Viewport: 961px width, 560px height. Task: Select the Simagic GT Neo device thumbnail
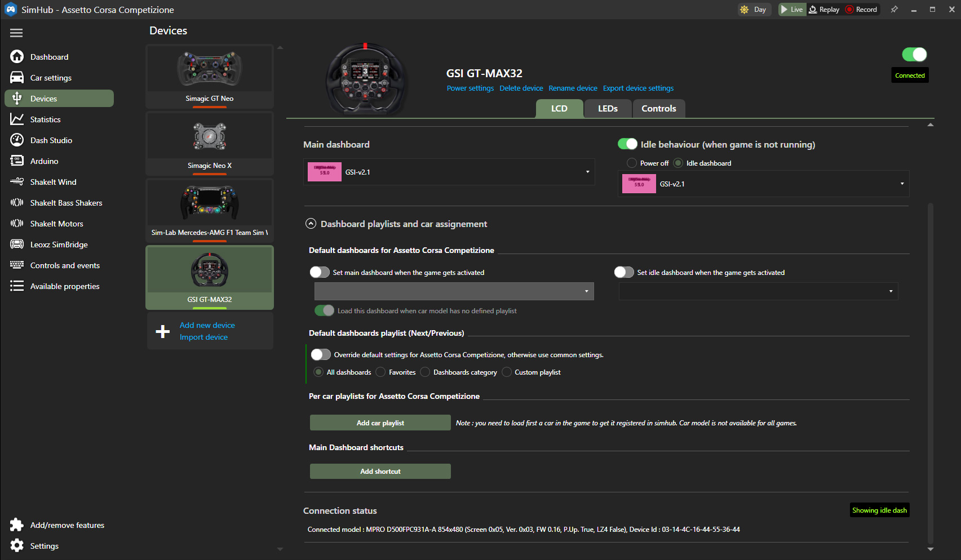tap(210, 76)
